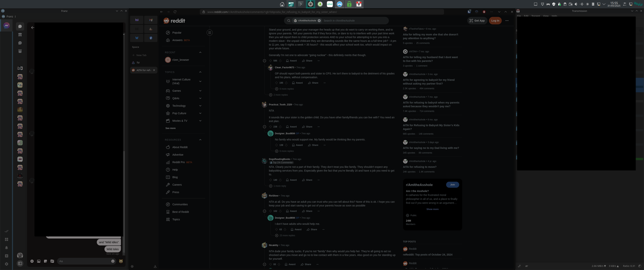Click the Popular icon in Reddit sidebar
The image size is (644, 270).
[168, 33]
